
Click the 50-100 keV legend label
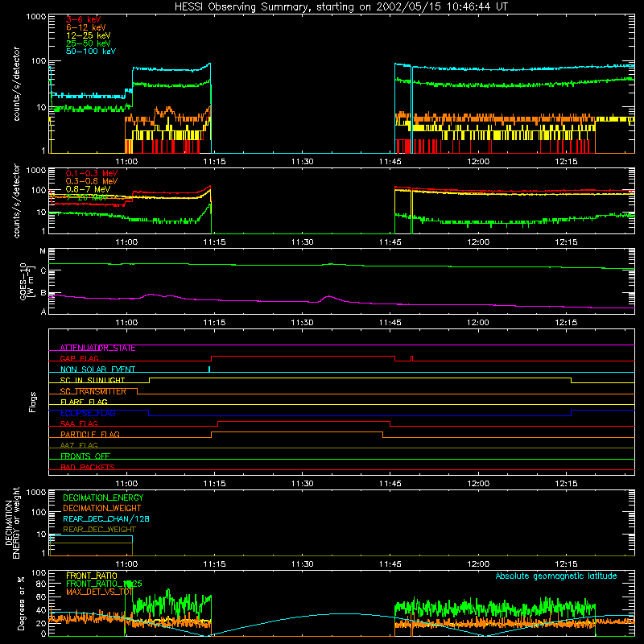[91, 52]
